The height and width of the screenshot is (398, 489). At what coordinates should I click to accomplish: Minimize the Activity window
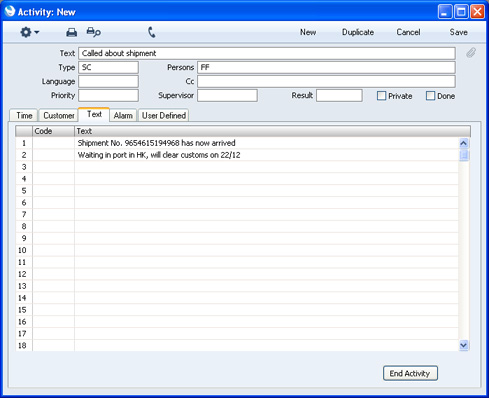tap(445, 12)
